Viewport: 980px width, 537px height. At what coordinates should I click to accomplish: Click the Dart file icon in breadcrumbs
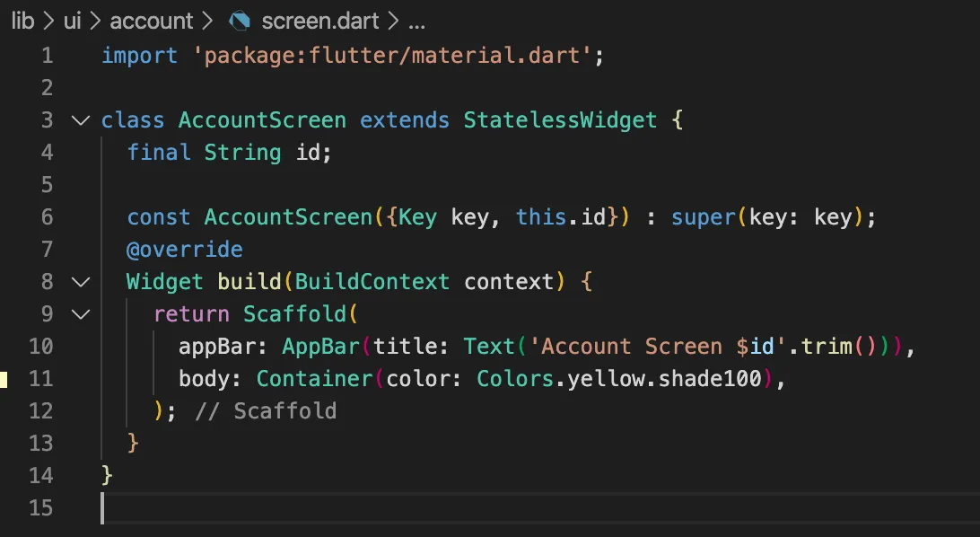tap(239, 21)
